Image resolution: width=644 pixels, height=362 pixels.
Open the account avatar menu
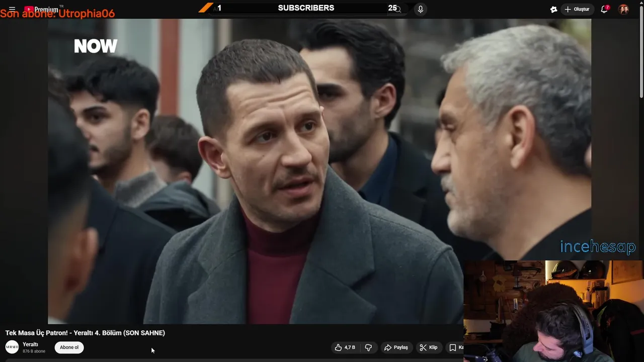[x=623, y=9]
